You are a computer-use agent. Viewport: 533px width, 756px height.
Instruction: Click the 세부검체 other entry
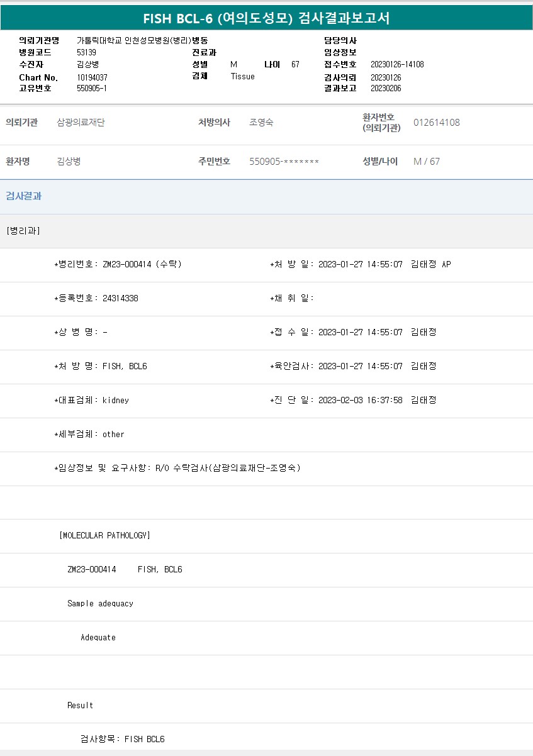pos(89,434)
